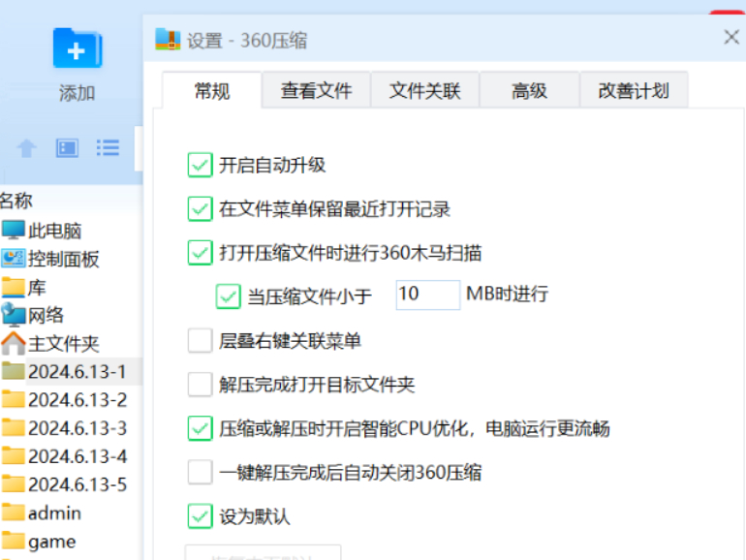Switch to list view icon
Screen dimensions: 746x560
coord(108,148)
